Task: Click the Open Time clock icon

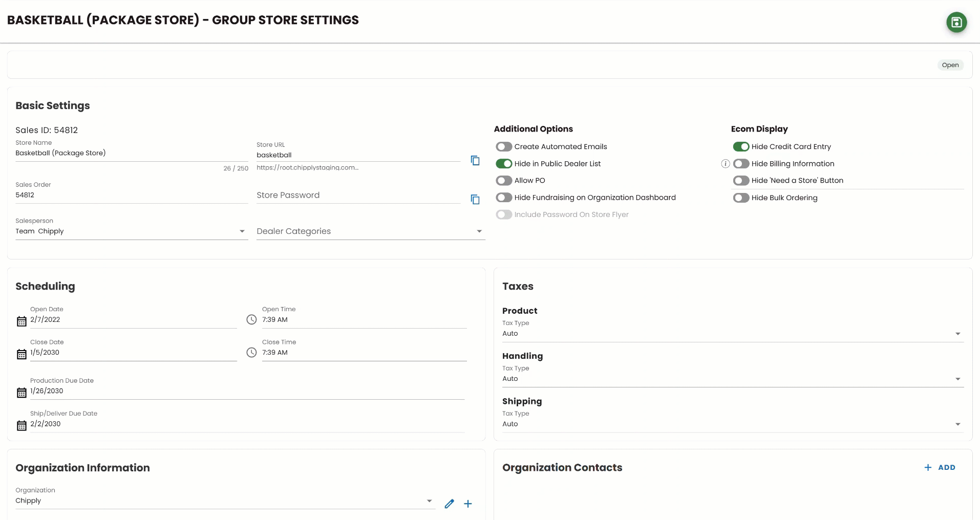Action: tap(251, 320)
